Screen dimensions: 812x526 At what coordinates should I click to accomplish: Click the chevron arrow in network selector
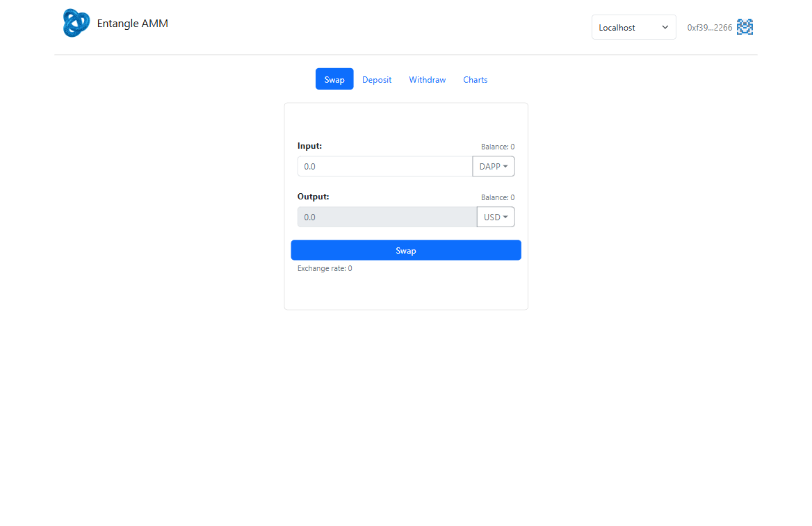665,27
